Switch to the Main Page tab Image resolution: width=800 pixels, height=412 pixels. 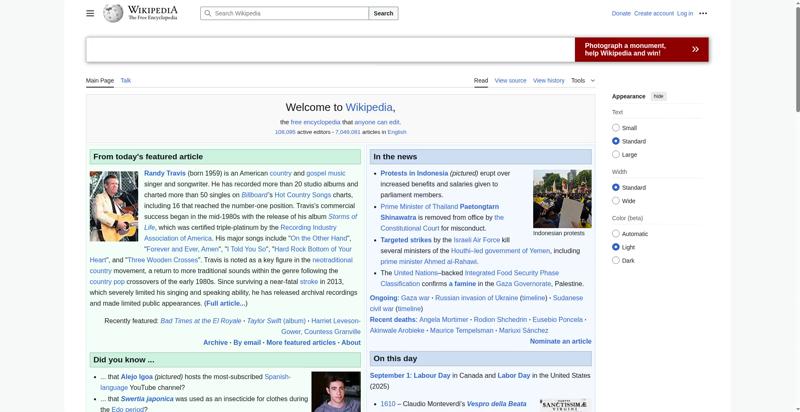pyautogui.click(x=99, y=81)
